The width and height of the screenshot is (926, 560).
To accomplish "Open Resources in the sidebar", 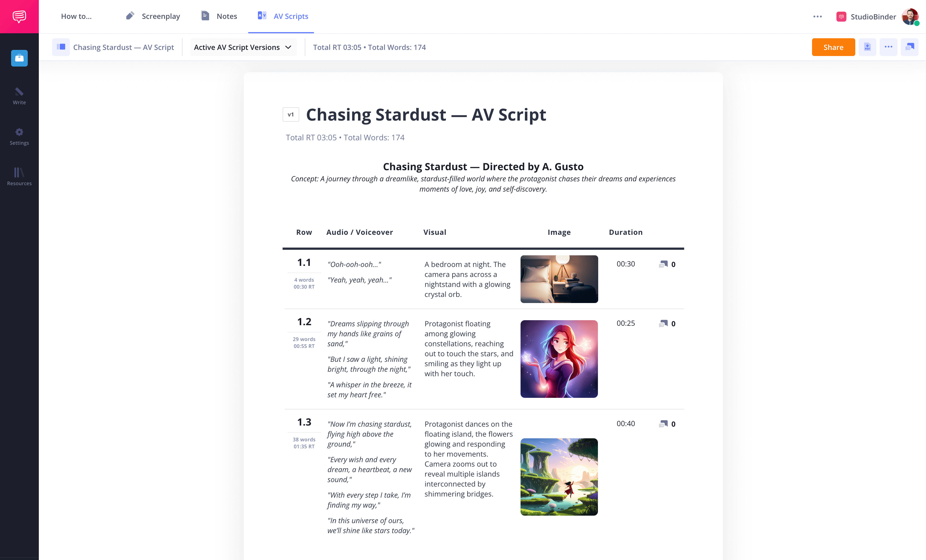I will point(19,177).
